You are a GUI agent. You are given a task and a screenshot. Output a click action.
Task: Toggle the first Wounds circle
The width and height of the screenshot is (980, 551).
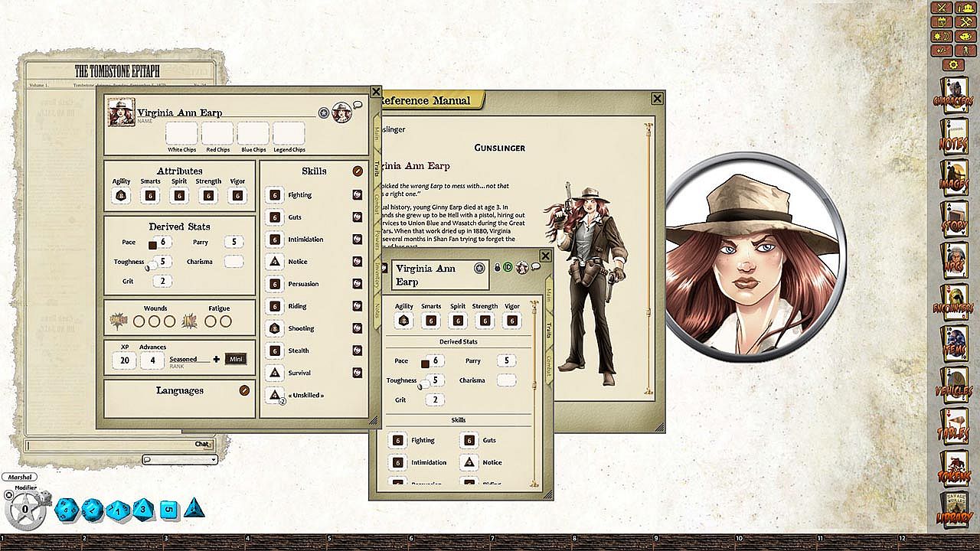(x=139, y=321)
